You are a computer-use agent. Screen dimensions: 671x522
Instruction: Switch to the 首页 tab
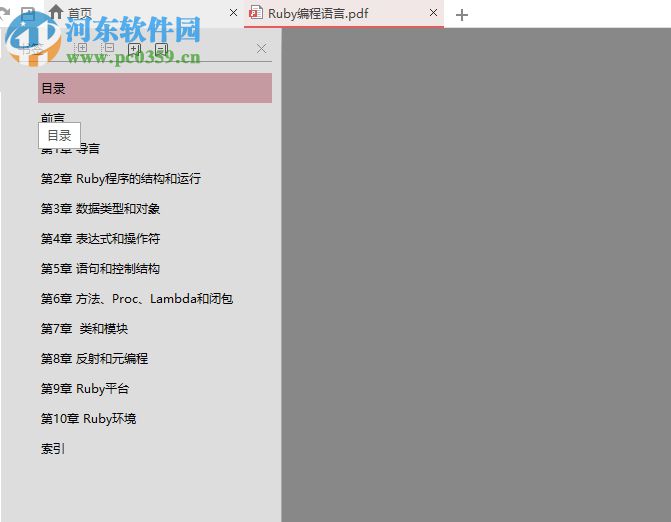coord(143,13)
